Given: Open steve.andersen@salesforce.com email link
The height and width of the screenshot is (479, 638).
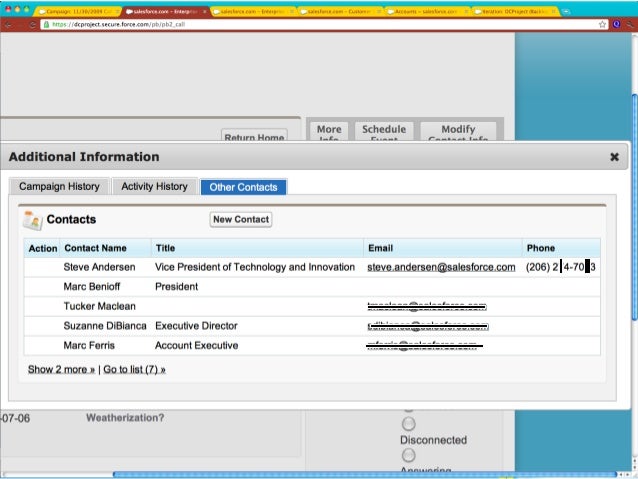Looking at the screenshot, I should point(441,267).
